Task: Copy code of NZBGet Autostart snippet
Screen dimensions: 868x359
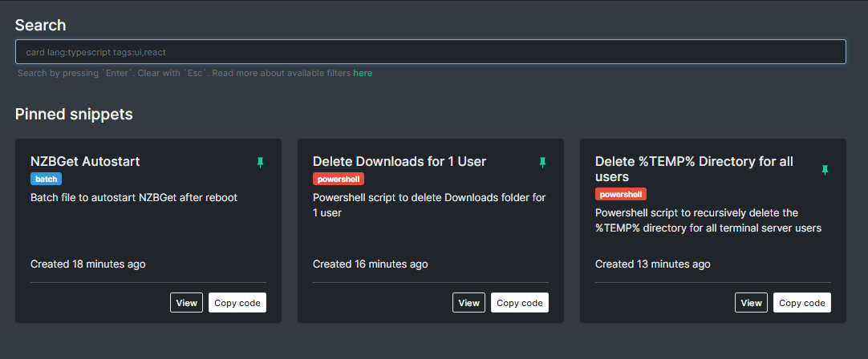Action: click(237, 303)
